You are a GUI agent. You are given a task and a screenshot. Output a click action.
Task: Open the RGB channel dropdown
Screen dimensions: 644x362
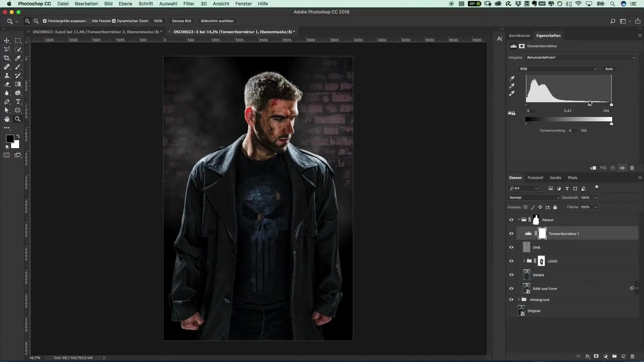tap(558, 69)
